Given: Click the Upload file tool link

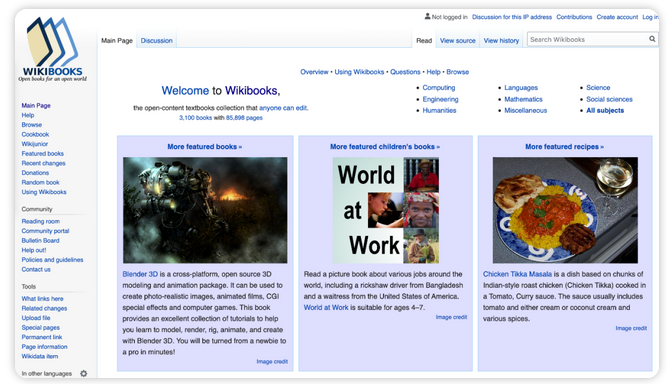Looking at the screenshot, I should tap(36, 318).
